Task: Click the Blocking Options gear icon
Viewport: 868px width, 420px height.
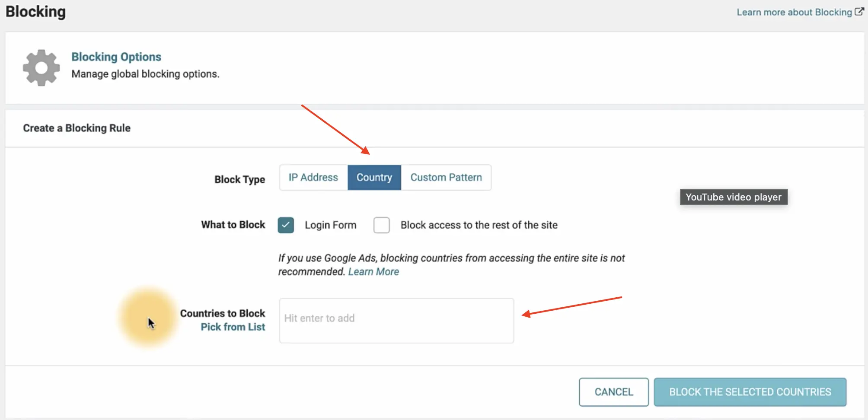Action: [x=41, y=67]
